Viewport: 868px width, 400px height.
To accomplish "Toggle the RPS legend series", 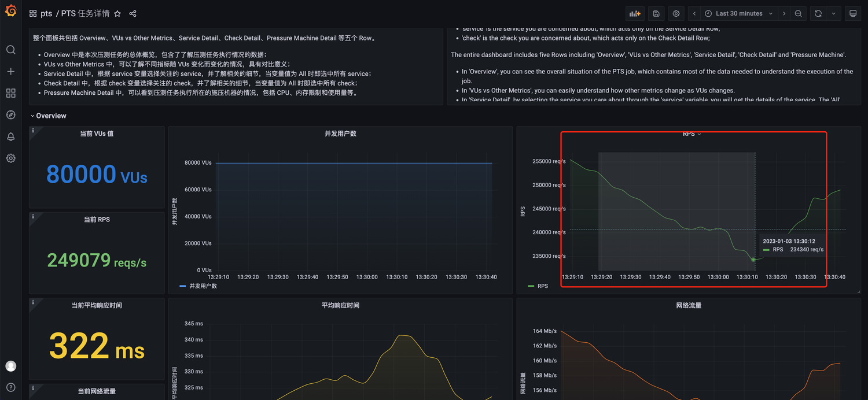I will tap(542, 286).
